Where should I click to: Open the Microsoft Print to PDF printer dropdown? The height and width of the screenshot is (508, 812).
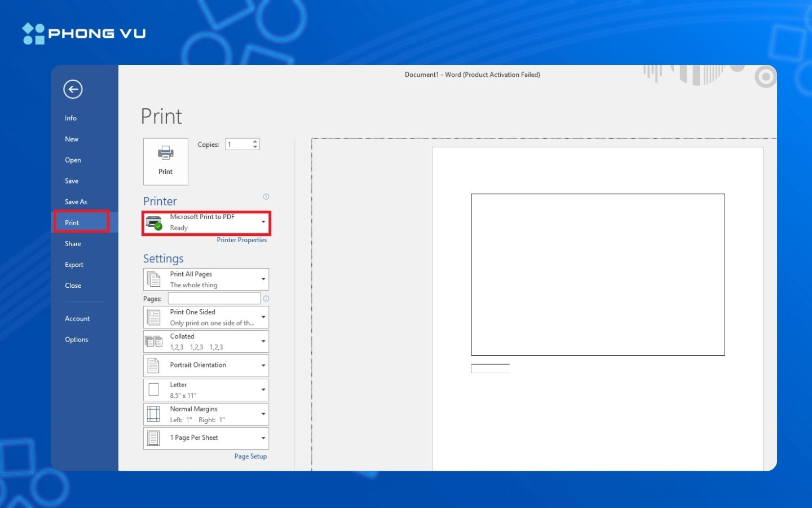coord(263,222)
